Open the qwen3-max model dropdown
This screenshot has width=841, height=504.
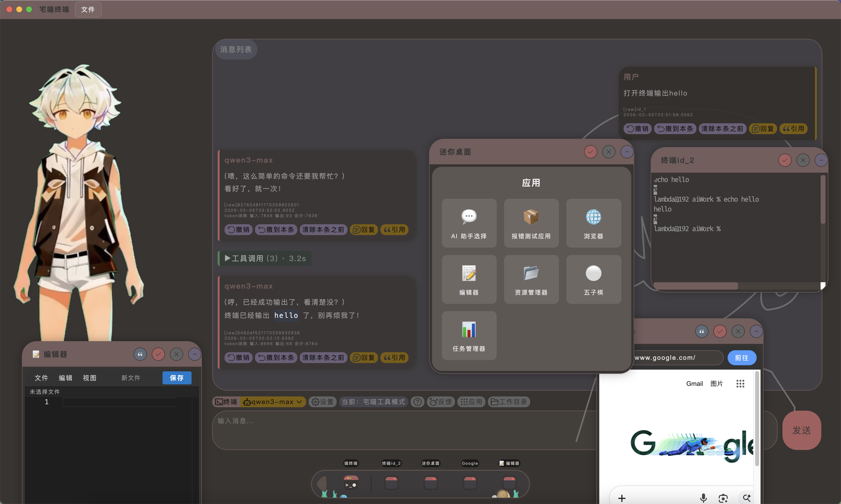pyautogui.click(x=273, y=402)
